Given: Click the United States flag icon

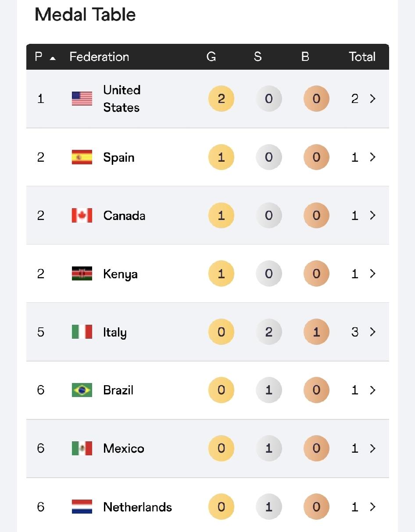Looking at the screenshot, I should [82, 99].
